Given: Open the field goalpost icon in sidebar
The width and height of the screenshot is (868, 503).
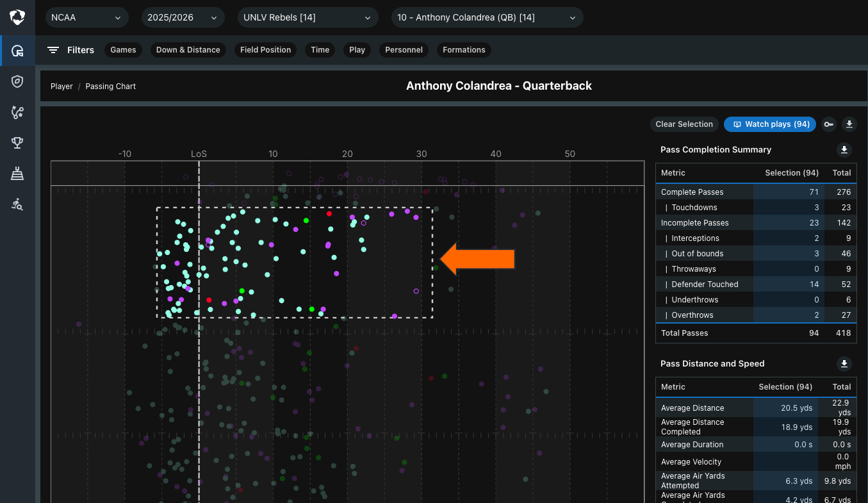Looking at the screenshot, I should (17, 174).
